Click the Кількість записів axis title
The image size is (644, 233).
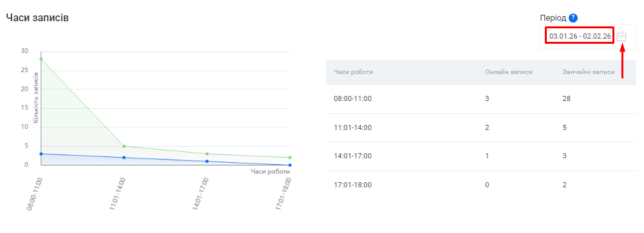pyautogui.click(x=36, y=98)
